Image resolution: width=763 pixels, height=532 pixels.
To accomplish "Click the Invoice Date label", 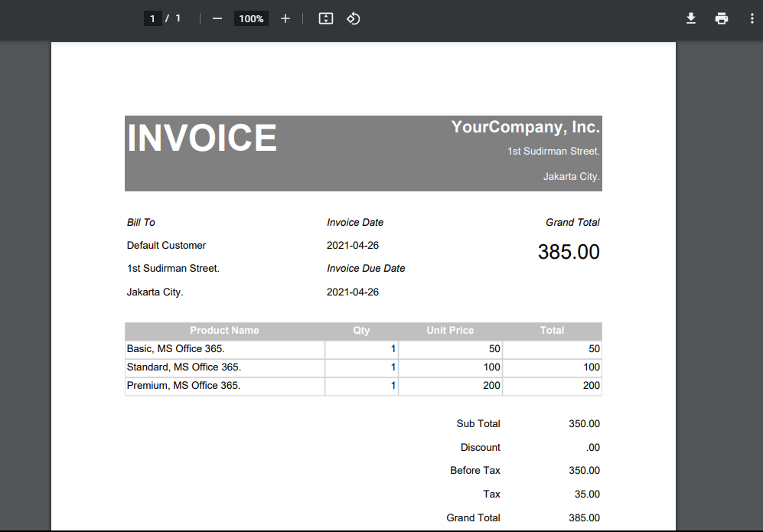I will click(355, 223).
